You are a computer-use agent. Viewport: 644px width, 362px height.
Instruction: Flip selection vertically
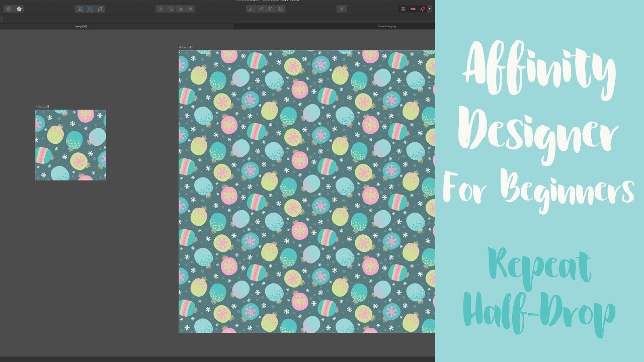(261, 9)
